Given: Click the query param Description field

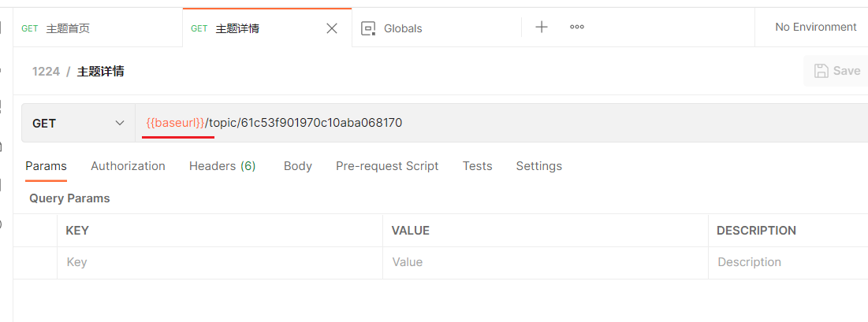Looking at the screenshot, I should (788, 262).
